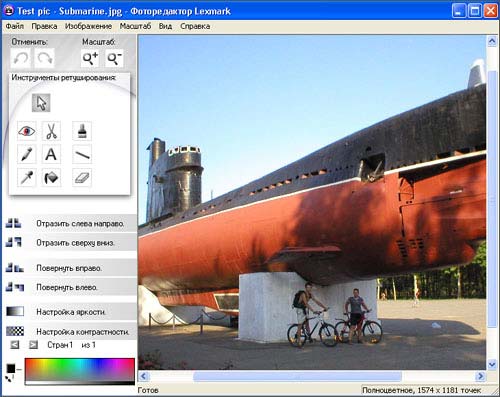Choose the eraser tool
This screenshot has height=397, width=500.
tap(82, 177)
